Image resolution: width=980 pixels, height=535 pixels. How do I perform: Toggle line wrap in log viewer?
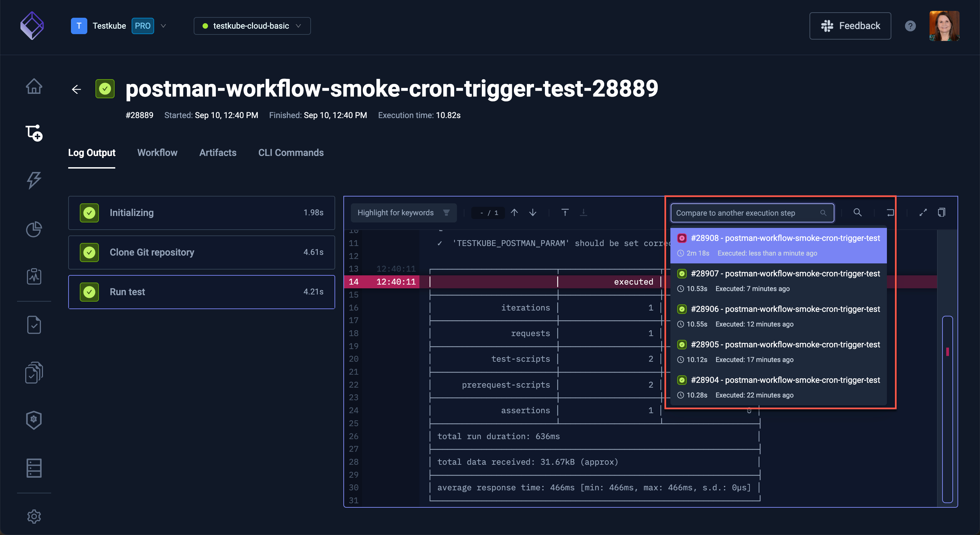890,213
